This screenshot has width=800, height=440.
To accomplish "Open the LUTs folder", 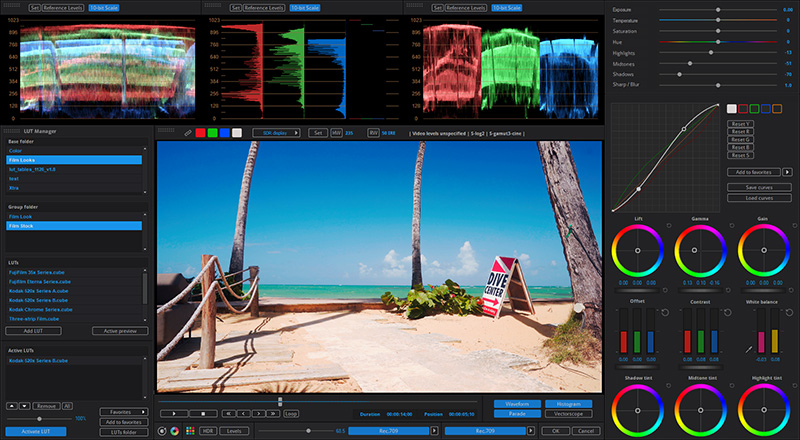I will click(123, 432).
